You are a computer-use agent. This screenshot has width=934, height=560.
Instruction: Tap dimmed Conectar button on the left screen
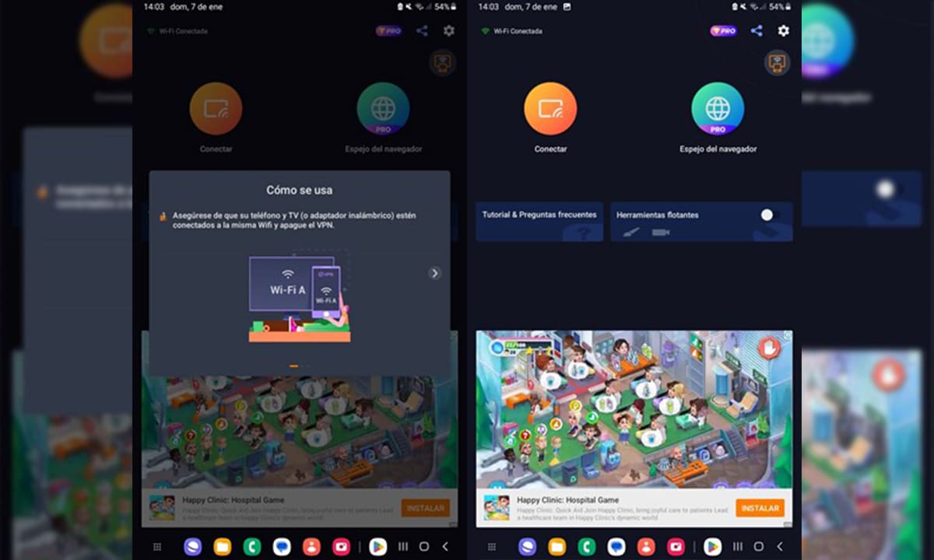pyautogui.click(x=216, y=109)
